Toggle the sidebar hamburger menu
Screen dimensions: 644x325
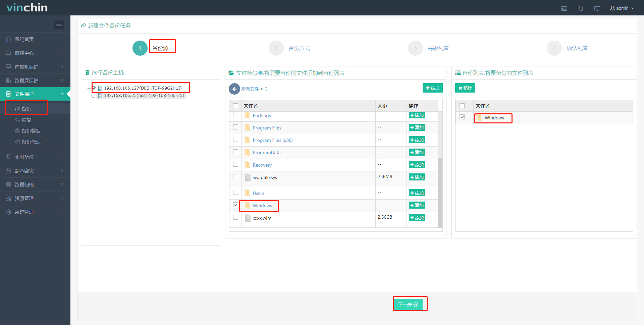pos(59,25)
